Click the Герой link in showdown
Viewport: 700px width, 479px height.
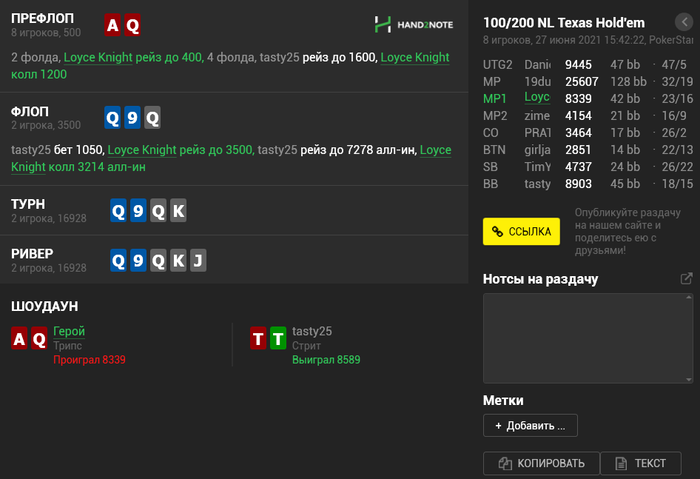coord(69,331)
